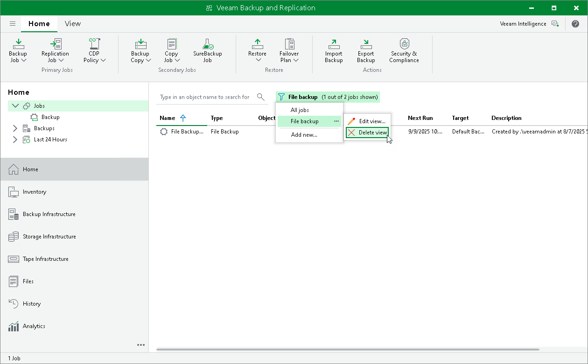Open the Files navigation pane
The image size is (588, 364).
click(75, 281)
